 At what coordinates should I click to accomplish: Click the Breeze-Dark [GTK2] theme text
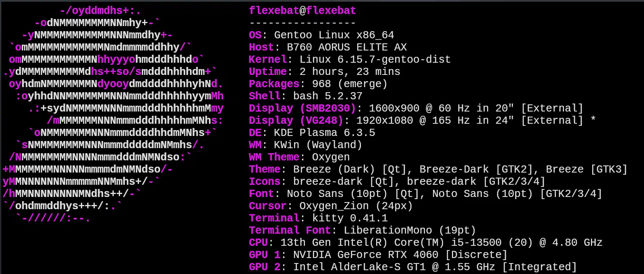point(476,169)
